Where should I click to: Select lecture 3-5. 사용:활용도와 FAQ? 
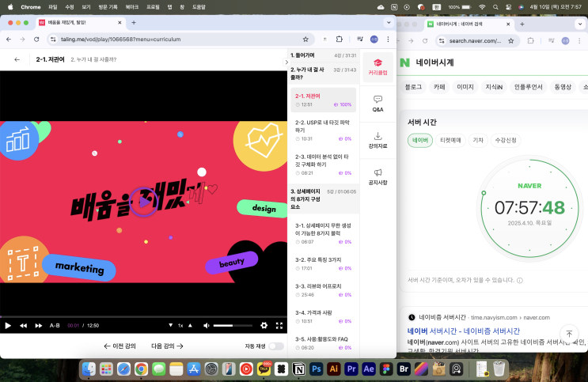[323, 343]
